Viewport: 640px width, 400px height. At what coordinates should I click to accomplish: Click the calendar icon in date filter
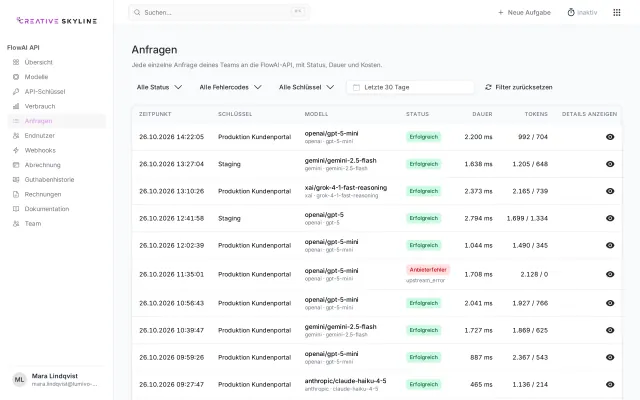[356, 87]
